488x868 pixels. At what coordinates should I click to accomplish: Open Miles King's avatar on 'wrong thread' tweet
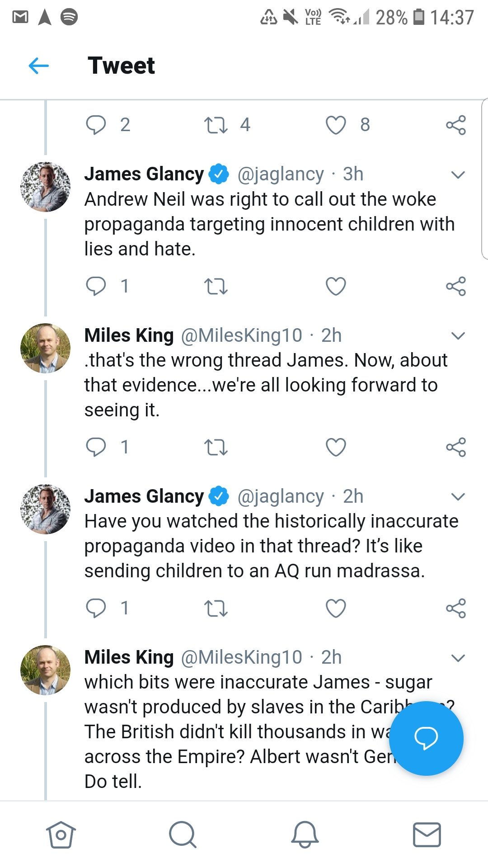point(45,348)
